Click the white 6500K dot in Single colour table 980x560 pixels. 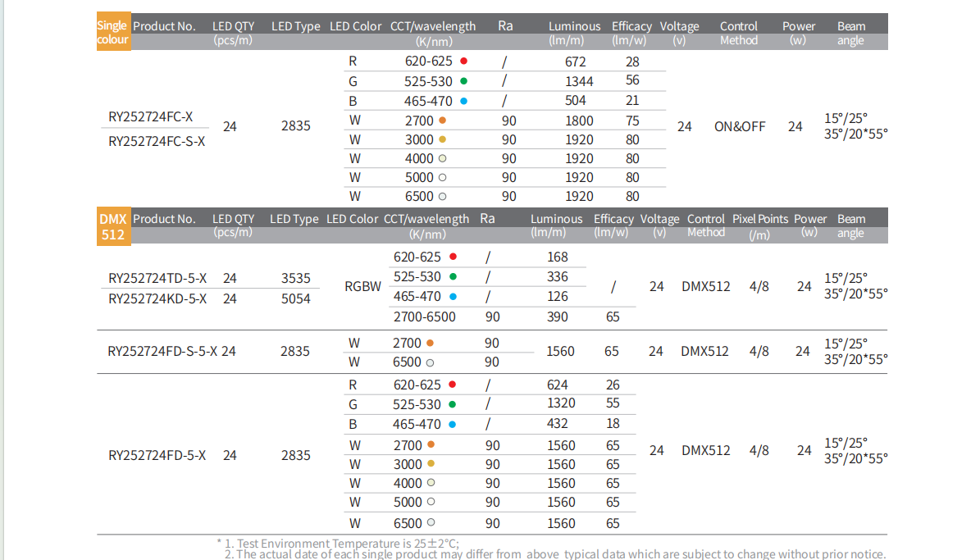point(442,197)
